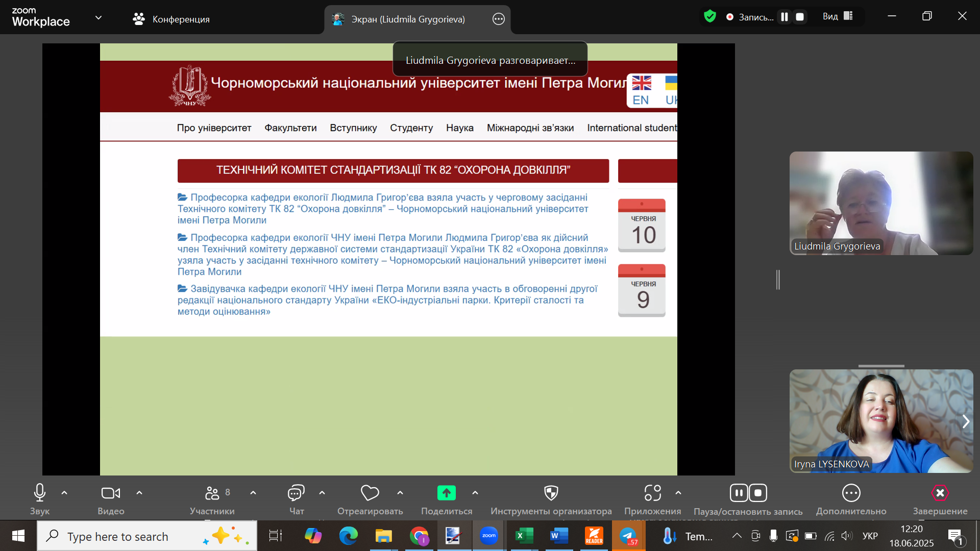The width and height of the screenshot is (980, 551).
Task: Toggle camera with the Видео button
Action: tap(111, 499)
